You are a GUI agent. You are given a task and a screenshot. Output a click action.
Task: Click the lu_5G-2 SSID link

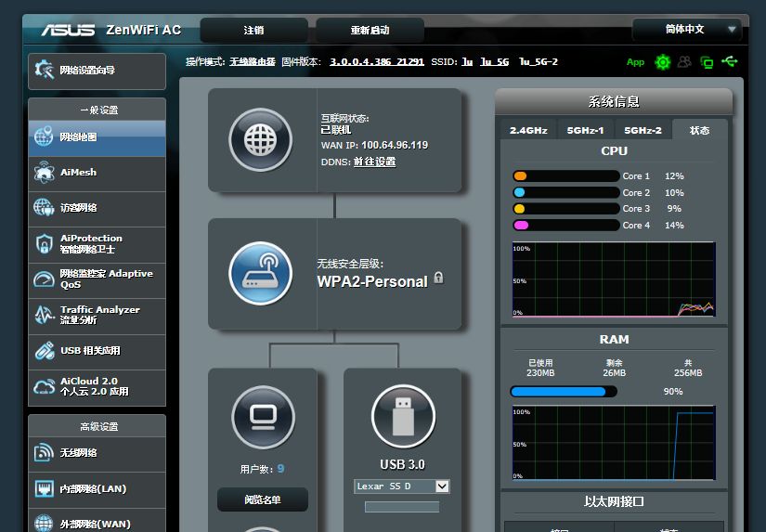(539, 61)
